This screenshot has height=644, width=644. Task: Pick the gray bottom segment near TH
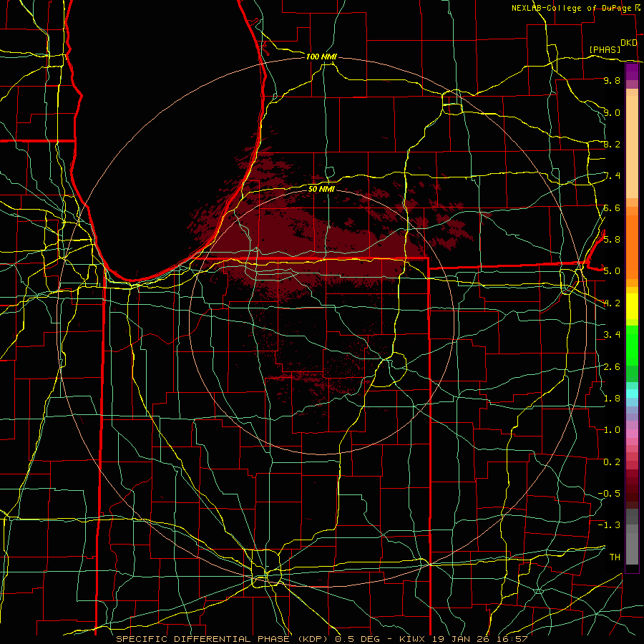pos(632,548)
